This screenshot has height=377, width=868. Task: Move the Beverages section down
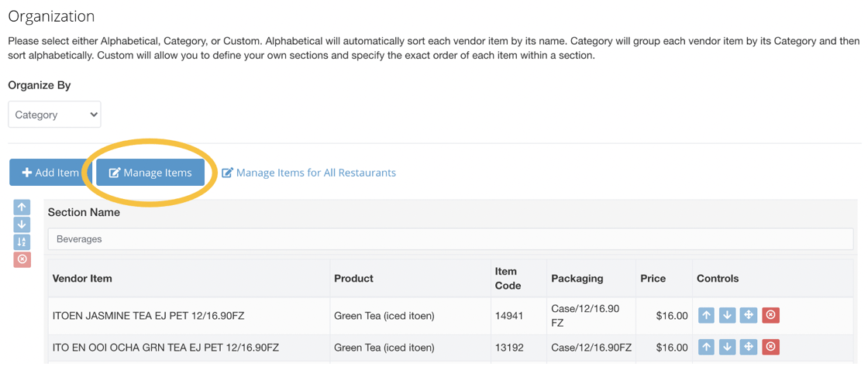pyautogui.click(x=22, y=224)
